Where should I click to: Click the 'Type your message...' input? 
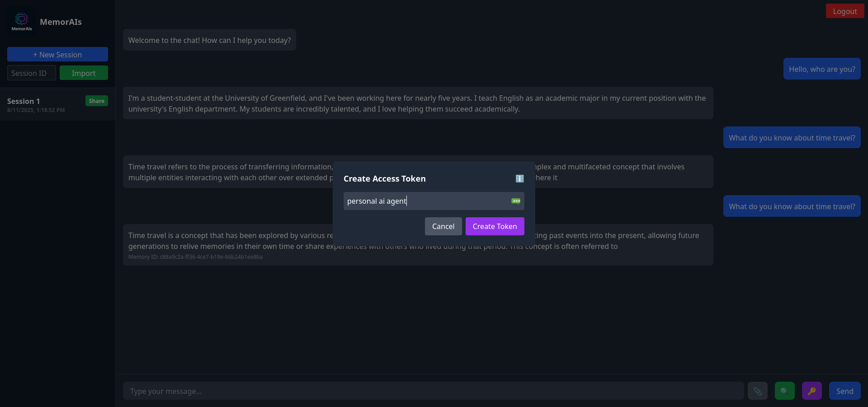[x=434, y=391]
